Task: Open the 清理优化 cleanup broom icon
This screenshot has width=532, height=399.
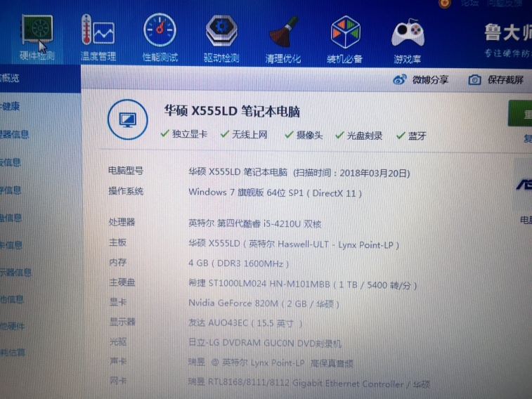Action: click(283, 39)
